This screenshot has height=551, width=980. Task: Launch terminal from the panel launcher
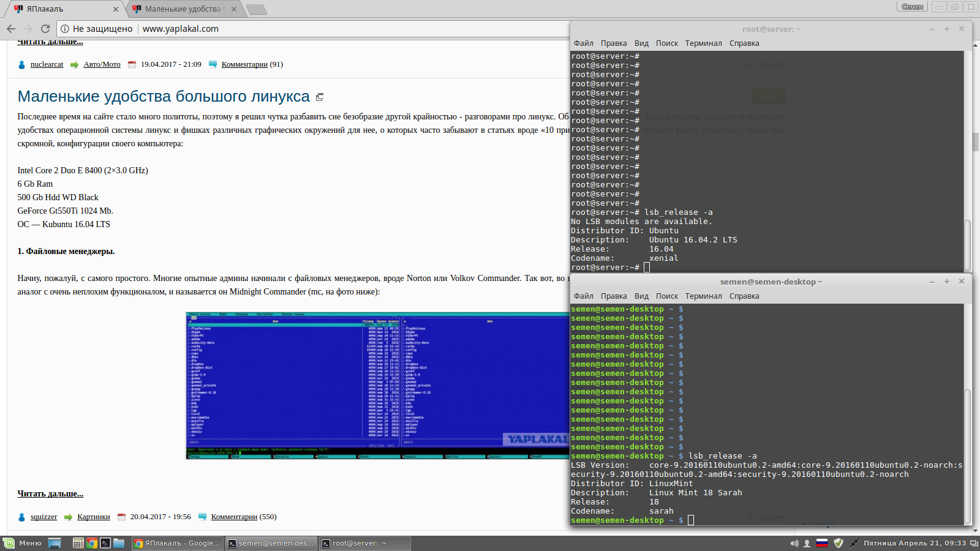point(105,543)
